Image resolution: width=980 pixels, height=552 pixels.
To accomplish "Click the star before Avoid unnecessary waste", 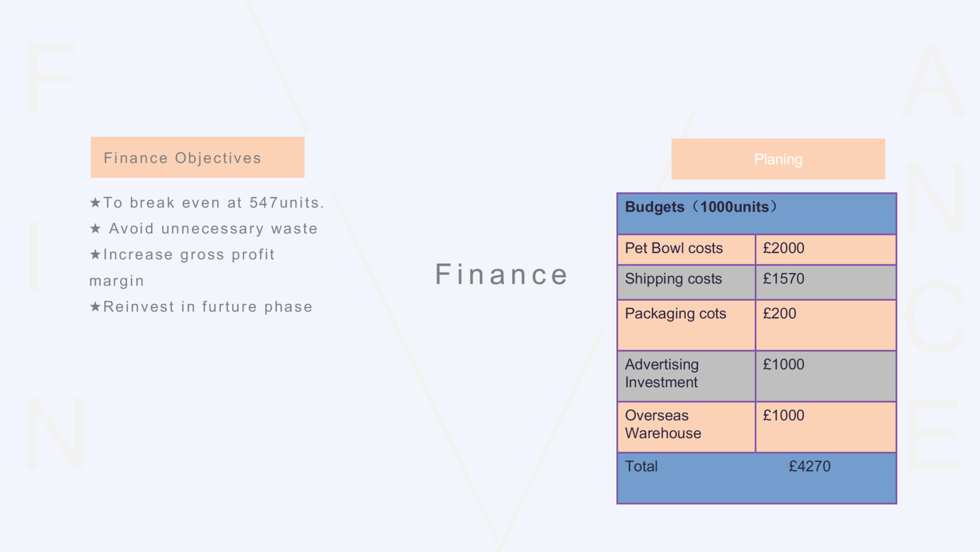I will pos(95,228).
